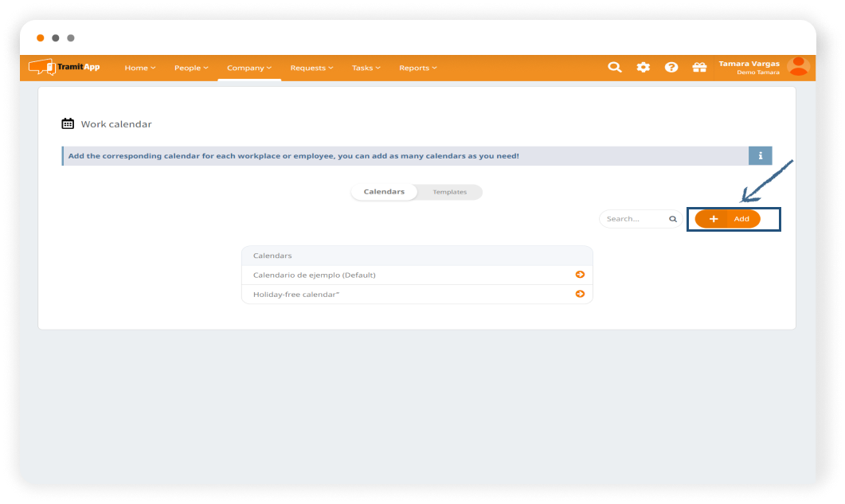The image size is (845, 504).
Task: Expand the Home dropdown menu
Action: 140,68
